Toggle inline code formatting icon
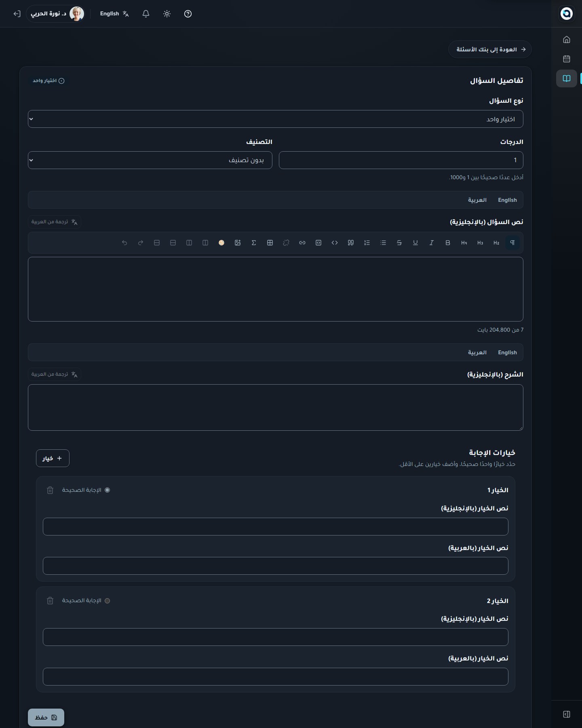Screen dimensions: 582x728 [x=335, y=243]
